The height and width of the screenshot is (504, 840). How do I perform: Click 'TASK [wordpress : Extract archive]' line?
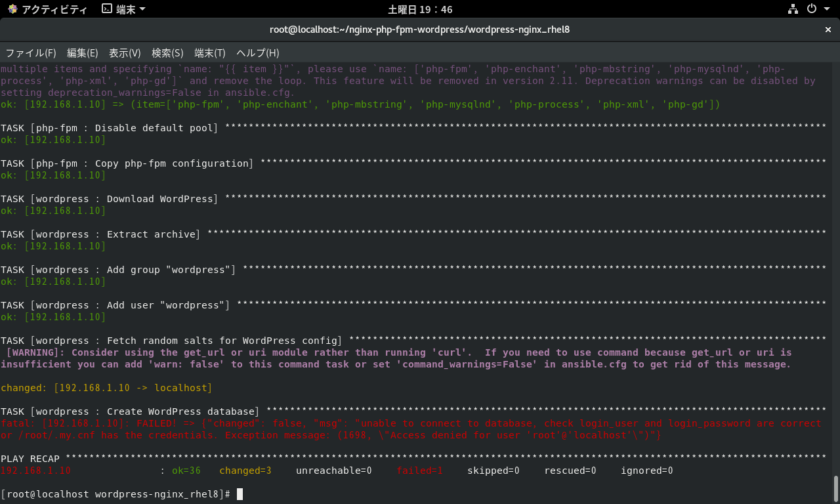(413, 234)
